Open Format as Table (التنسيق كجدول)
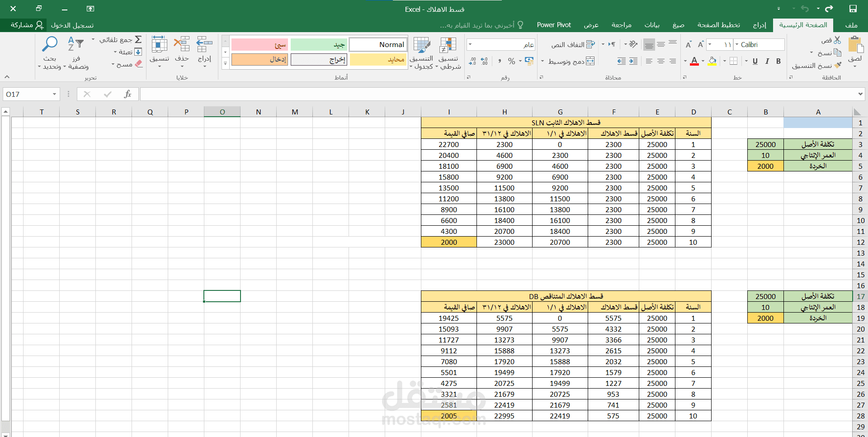868x437 pixels. pos(421,53)
